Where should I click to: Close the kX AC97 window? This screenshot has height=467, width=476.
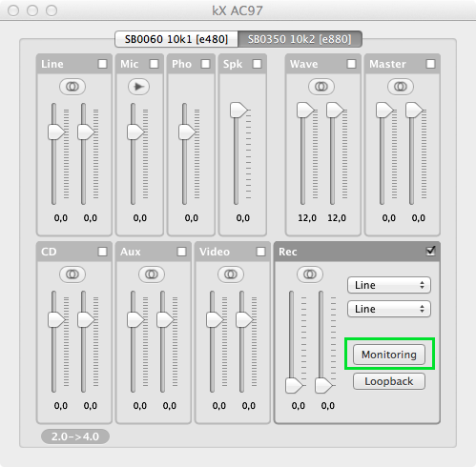tap(13, 10)
